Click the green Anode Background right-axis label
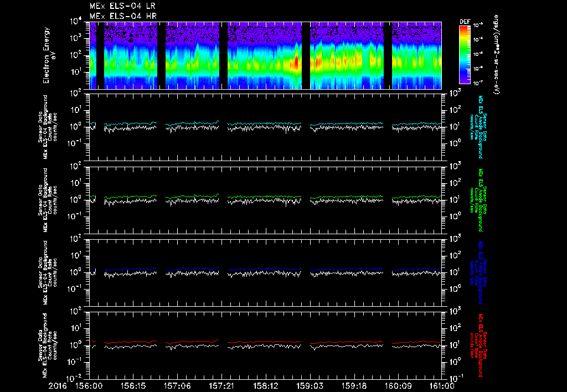The width and height of the screenshot is (567, 392). click(478, 200)
